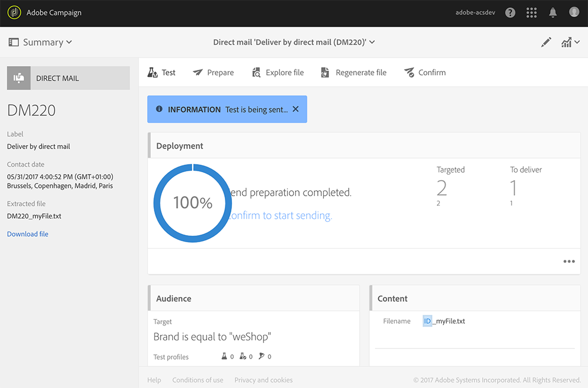The width and height of the screenshot is (588, 388).
Task: Click the Test toolbar button
Action: (162, 73)
